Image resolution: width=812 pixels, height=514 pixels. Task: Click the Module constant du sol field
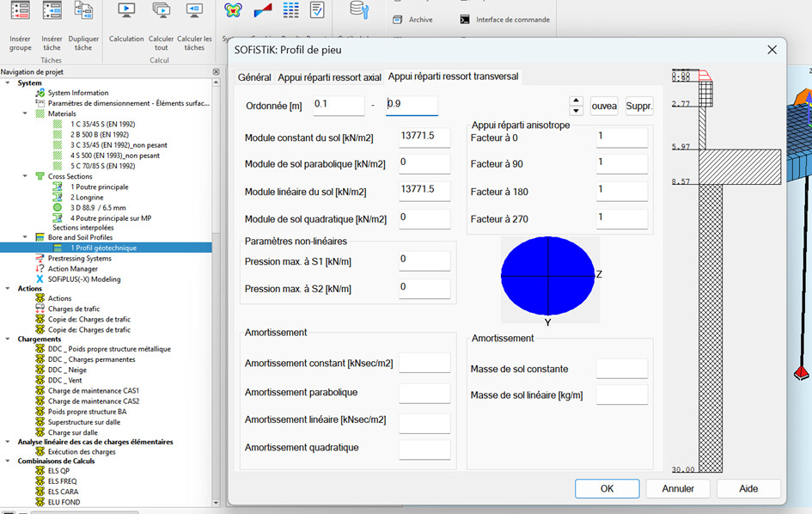point(424,138)
